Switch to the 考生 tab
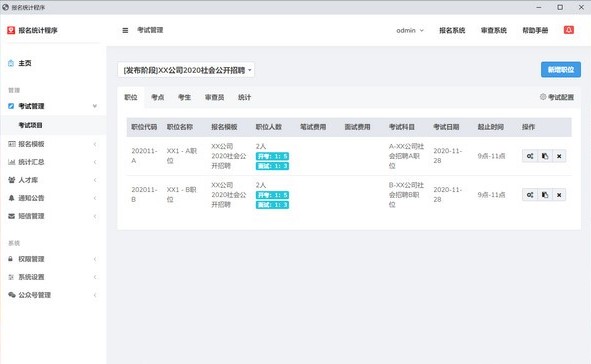 (184, 97)
